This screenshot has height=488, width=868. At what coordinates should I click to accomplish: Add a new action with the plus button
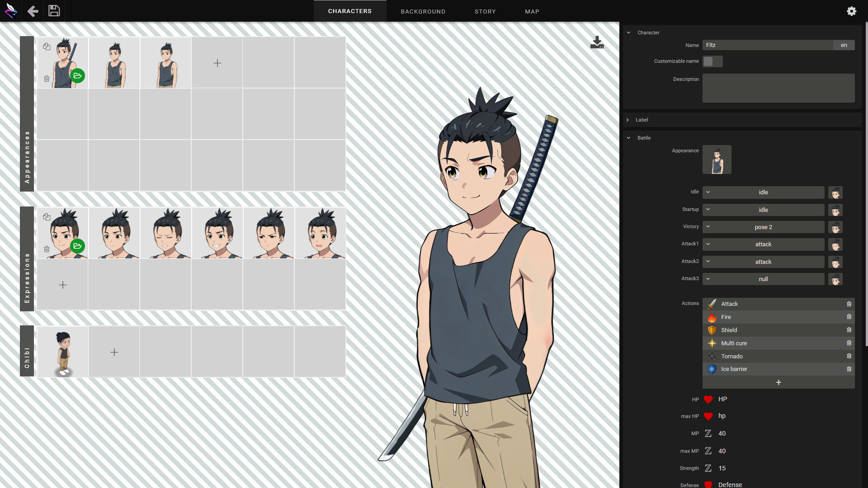tap(778, 382)
